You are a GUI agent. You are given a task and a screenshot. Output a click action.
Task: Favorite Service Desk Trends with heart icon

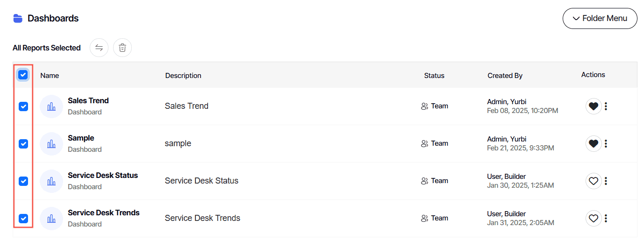click(x=594, y=218)
